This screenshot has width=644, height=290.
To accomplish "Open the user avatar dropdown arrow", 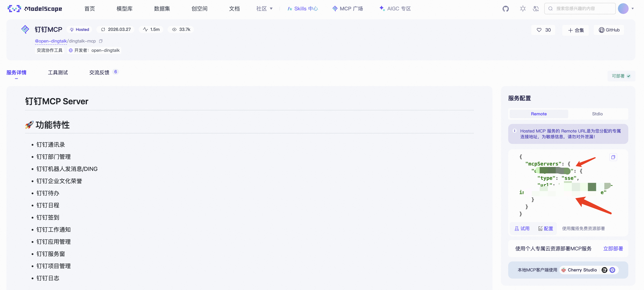I will point(633,9).
